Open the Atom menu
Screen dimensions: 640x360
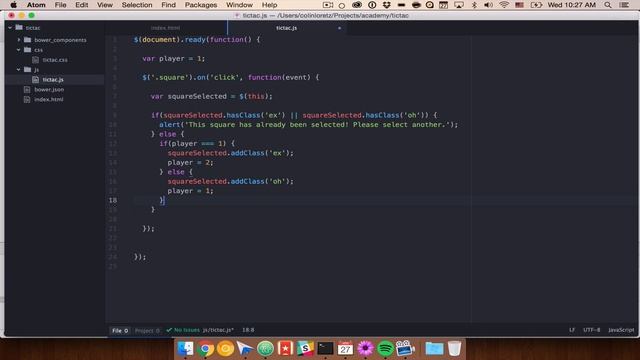point(36,5)
